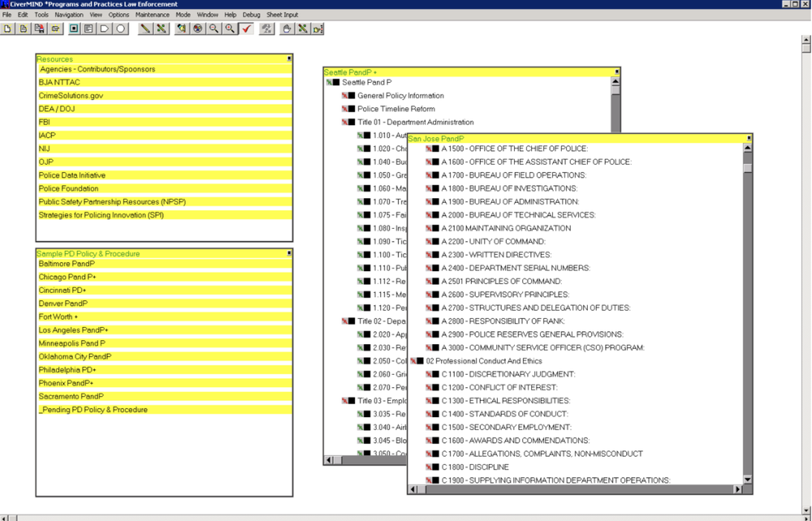Open the Mode menu
The width and height of the screenshot is (812, 521).
pos(183,15)
